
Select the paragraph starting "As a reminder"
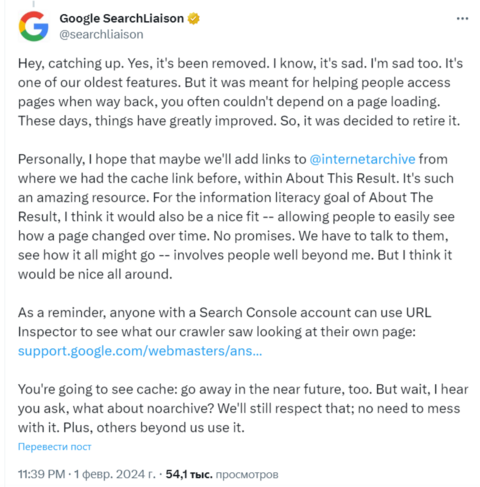[x=225, y=332]
